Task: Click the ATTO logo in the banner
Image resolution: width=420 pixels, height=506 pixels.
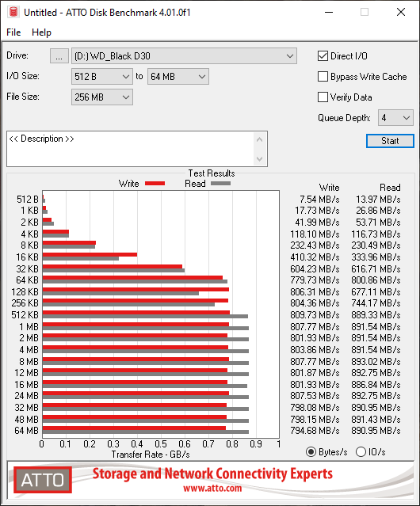Action: (43, 480)
